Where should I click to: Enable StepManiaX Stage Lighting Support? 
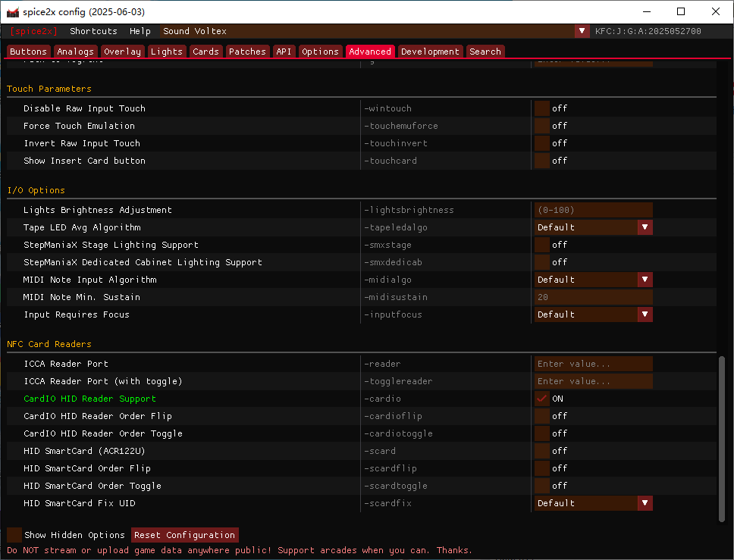click(542, 245)
